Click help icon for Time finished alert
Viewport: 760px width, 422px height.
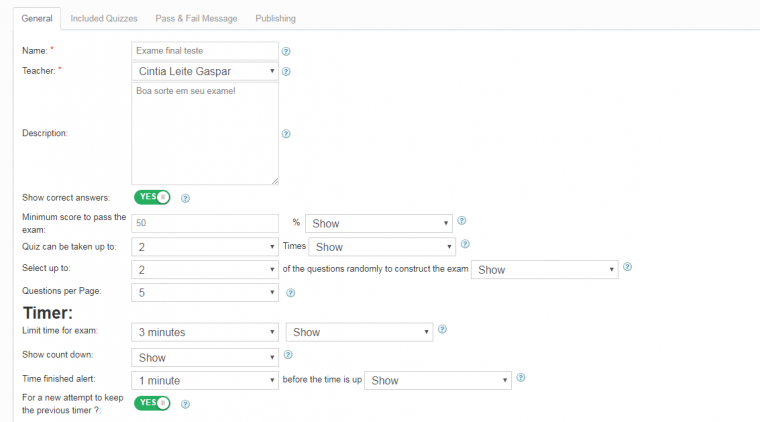click(520, 378)
